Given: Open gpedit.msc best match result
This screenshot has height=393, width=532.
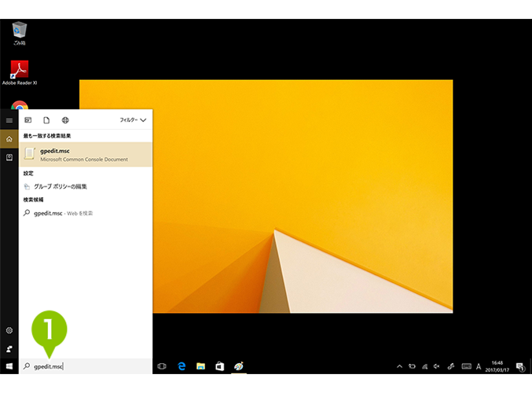Looking at the screenshot, I should pyautogui.click(x=86, y=154).
